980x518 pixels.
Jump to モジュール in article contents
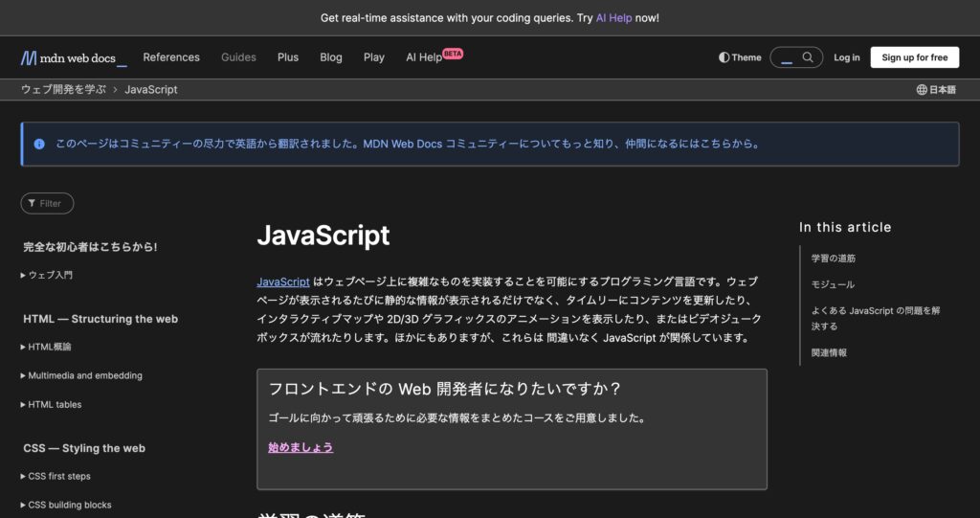833,284
